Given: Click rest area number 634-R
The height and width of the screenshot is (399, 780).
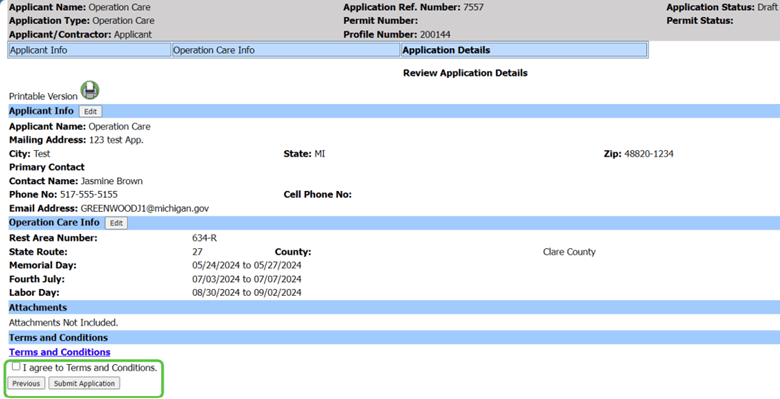Looking at the screenshot, I should point(204,238).
